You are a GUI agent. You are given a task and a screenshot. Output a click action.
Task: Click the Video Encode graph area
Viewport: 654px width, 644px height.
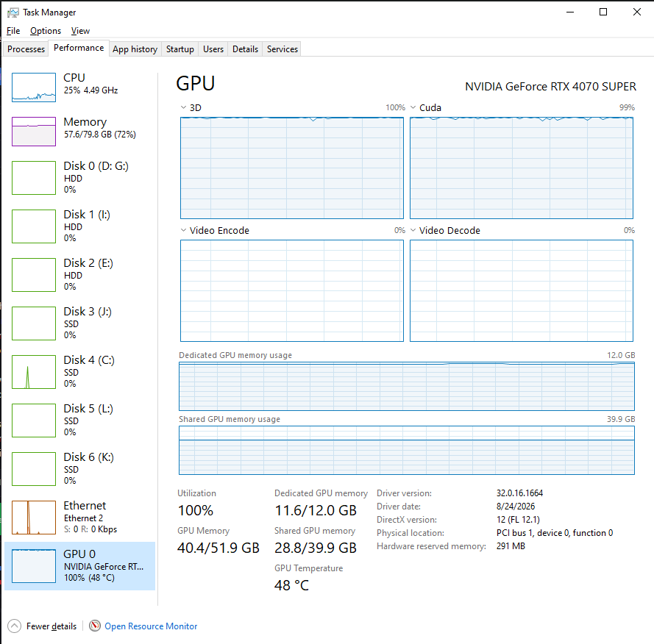292,290
